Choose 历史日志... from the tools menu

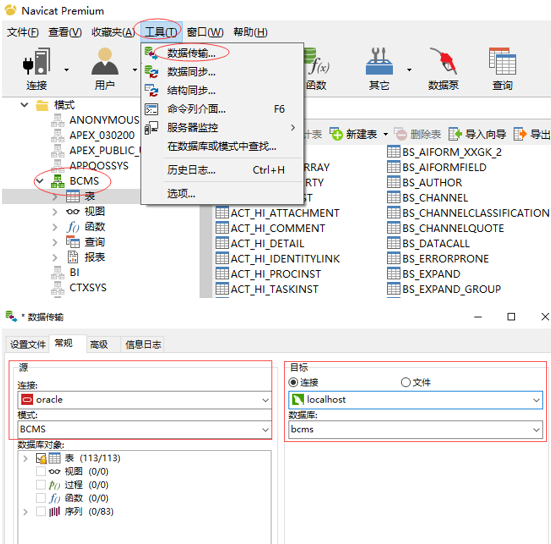tap(221, 170)
